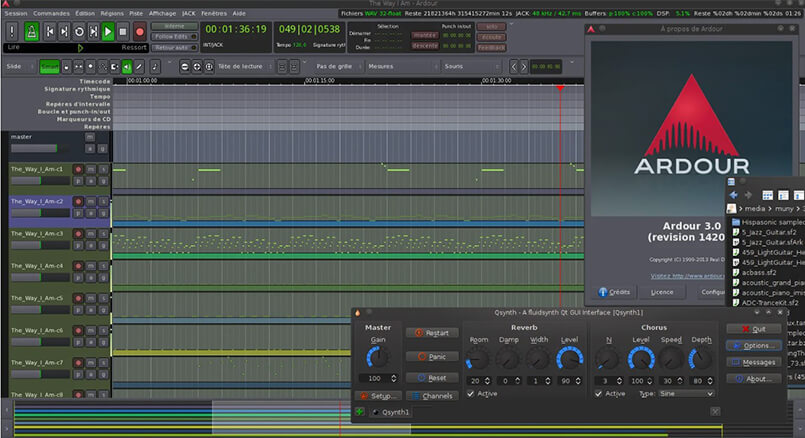Jump to session start with the transport button

pyautogui.click(x=49, y=31)
